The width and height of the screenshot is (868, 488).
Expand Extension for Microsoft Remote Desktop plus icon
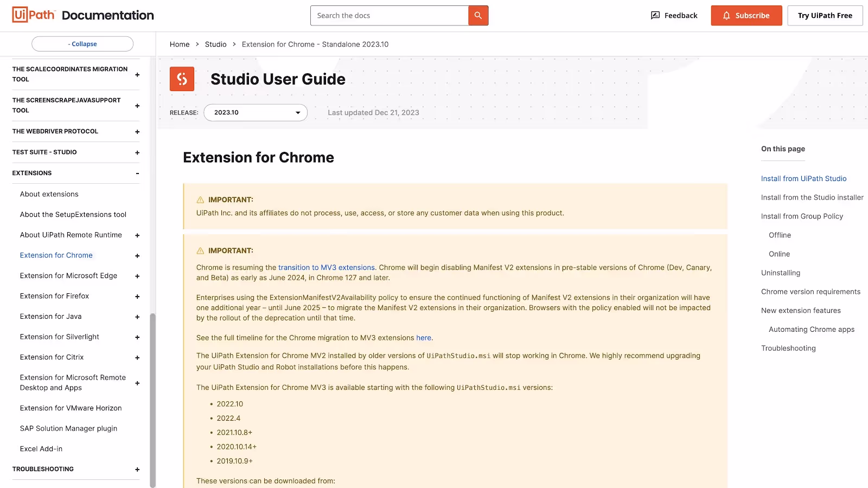137,383
